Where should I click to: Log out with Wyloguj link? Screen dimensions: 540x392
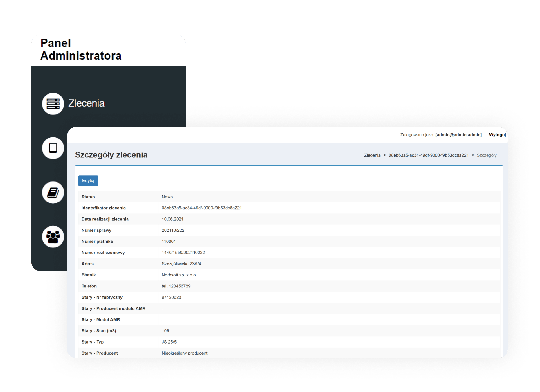pos(497,135)
